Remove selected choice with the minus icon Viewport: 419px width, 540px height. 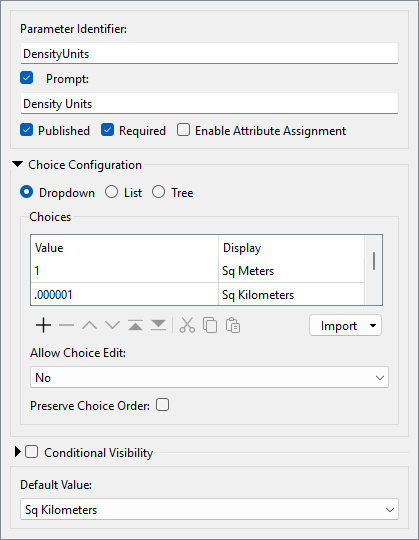[x=66, y=325]
